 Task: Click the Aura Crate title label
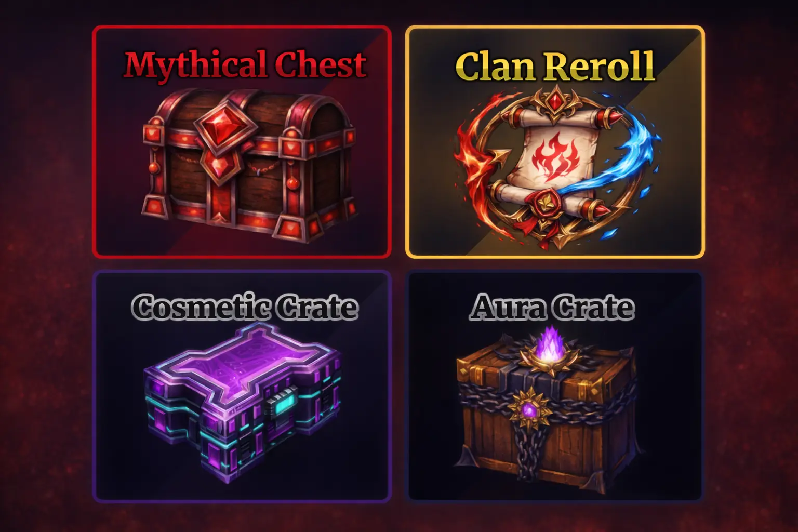(x=552, y=307)
